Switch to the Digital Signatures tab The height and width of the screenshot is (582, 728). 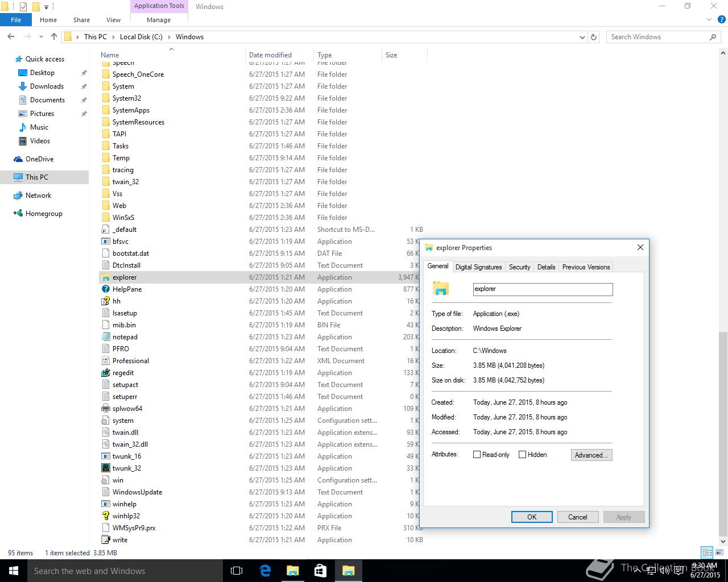(478, 267)
